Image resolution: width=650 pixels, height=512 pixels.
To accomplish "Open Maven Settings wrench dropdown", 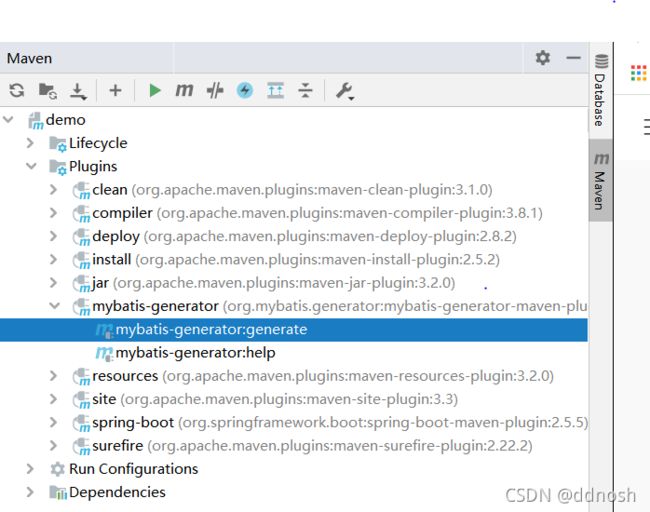I will coord(344,91).
